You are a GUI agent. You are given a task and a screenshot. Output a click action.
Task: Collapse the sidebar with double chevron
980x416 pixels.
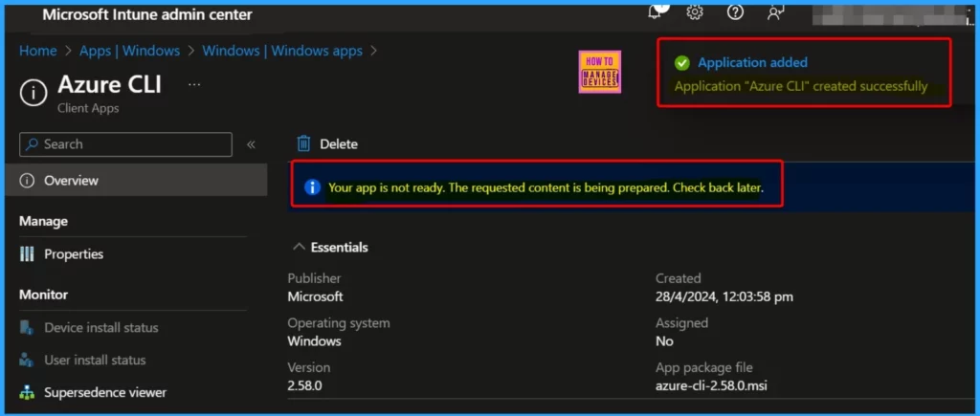[251, 144]
